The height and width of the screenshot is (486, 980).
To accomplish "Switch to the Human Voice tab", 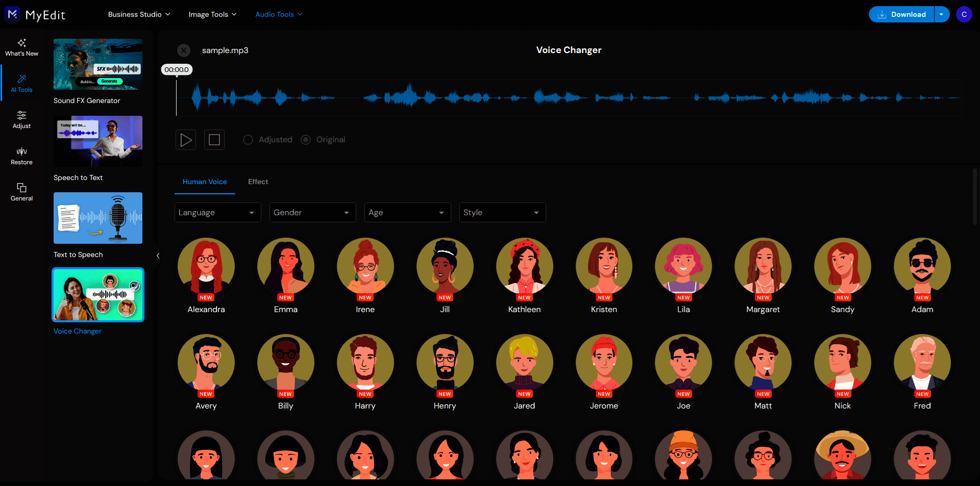I will click(x=205, y=182).
